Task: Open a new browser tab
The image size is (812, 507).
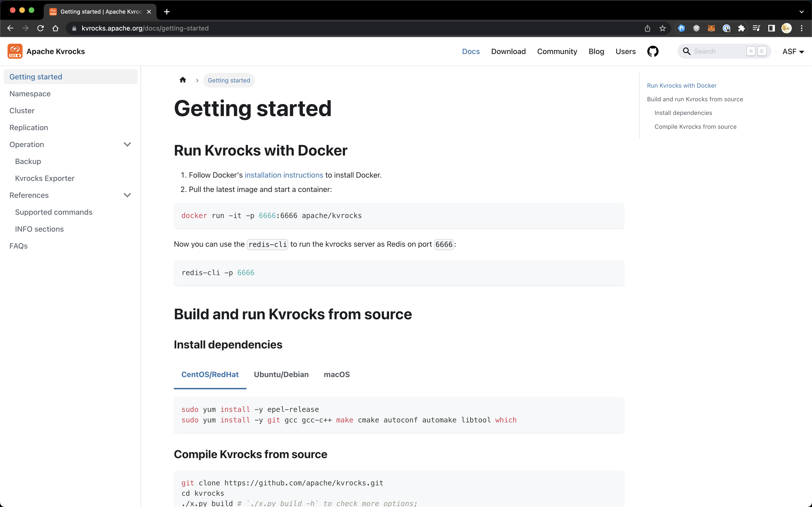Action: [x=167, y=12]
